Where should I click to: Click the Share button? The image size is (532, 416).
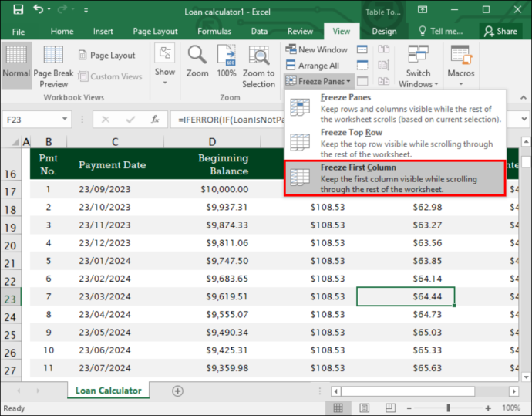coord(500,31)
